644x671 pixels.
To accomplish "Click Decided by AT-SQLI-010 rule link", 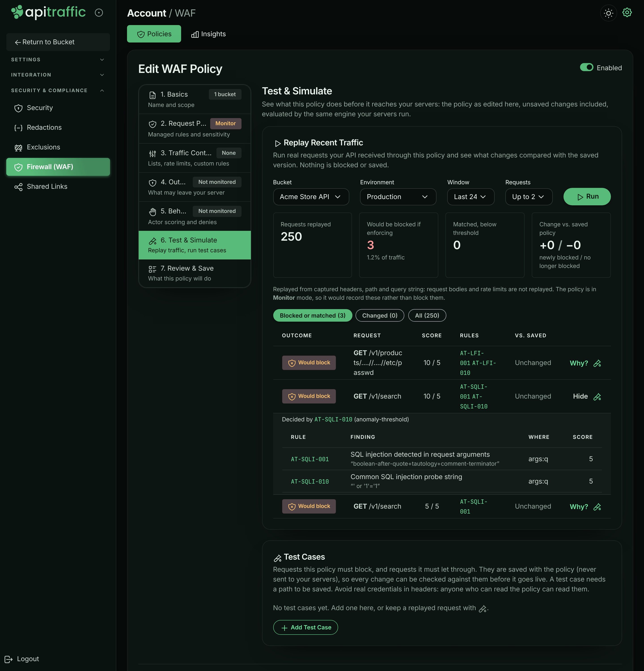I will tap(333, 419).
